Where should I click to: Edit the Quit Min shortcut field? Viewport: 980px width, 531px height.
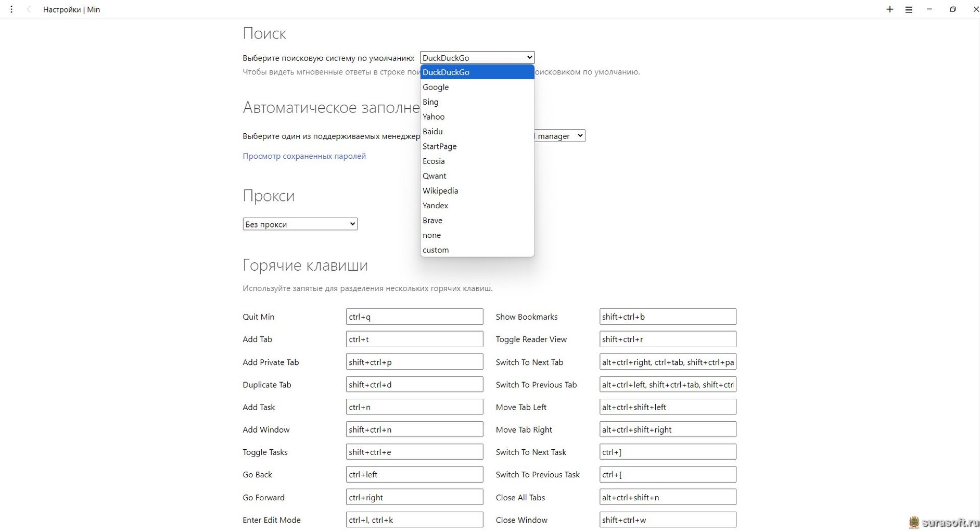tap(414, 317)
